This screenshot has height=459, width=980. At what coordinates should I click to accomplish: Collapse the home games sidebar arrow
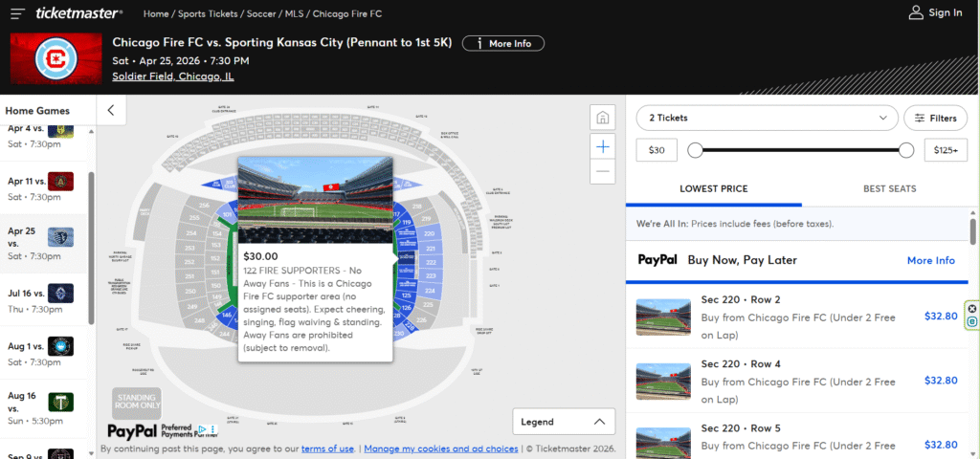coord(111,110)
